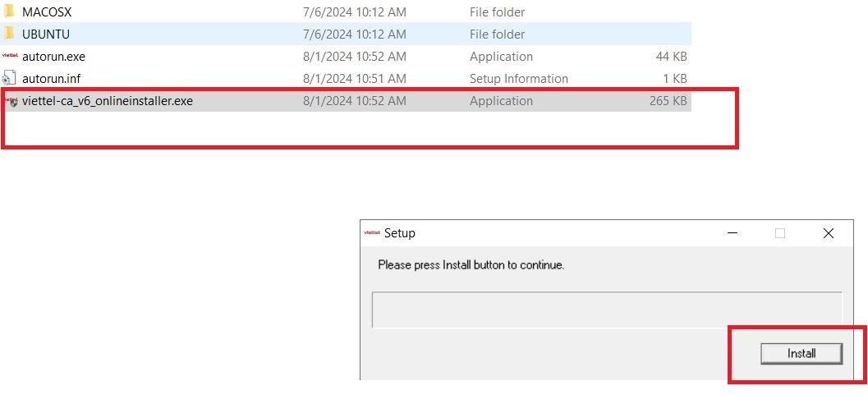Select the UBUNTU folder icon

10,34
